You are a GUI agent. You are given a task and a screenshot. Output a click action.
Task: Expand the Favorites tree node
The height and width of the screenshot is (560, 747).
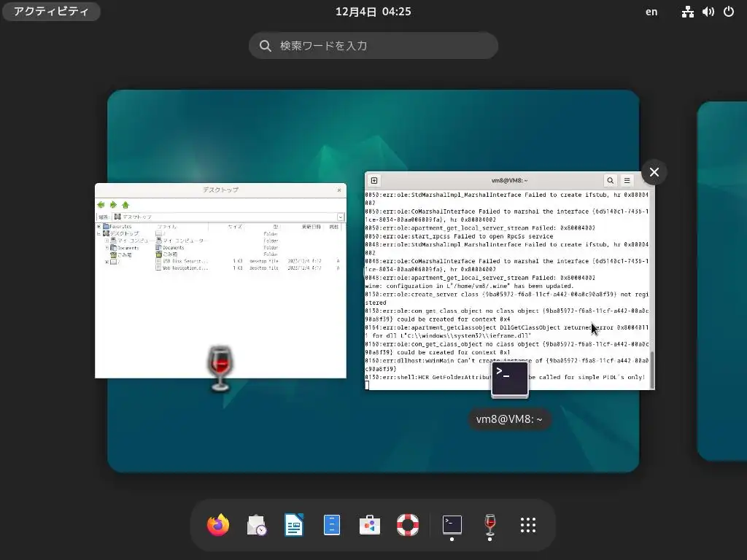pyautogui.click(x=98, y=227)
